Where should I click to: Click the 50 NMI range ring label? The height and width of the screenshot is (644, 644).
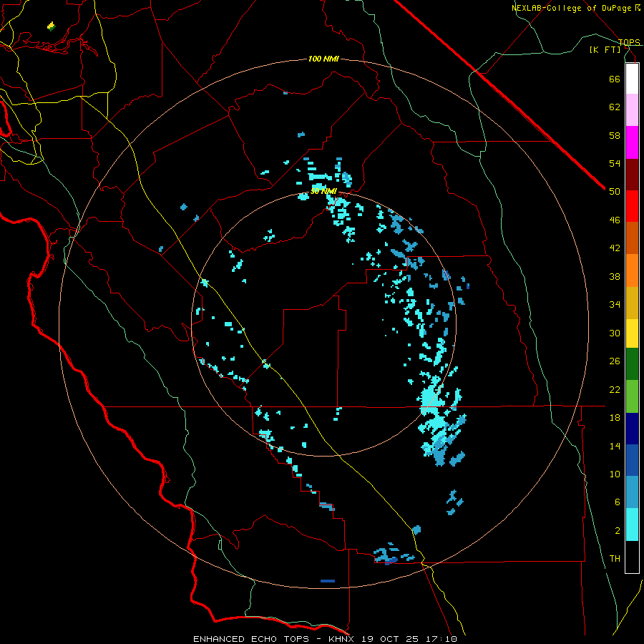pyautogui.click(x=323, y=191)
